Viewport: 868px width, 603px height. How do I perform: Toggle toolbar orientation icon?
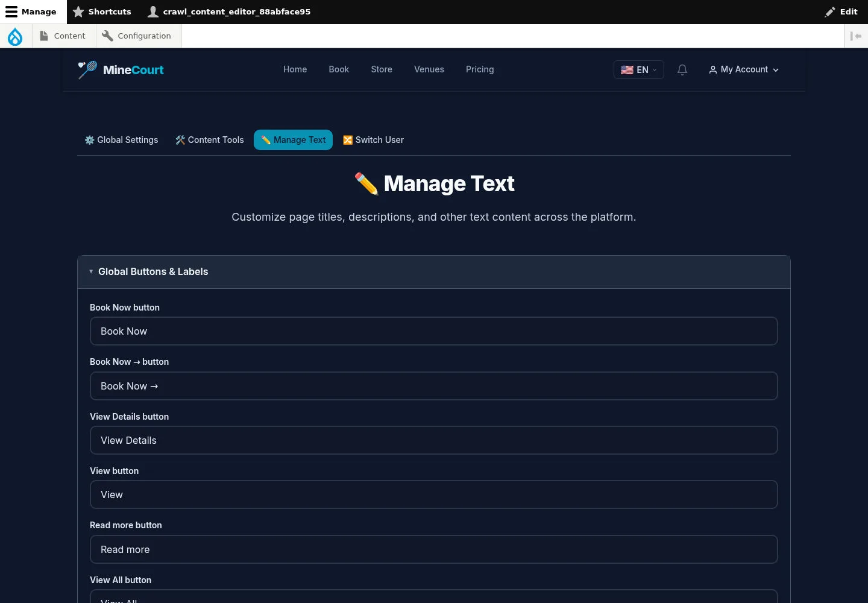click(x=856, y=36)
